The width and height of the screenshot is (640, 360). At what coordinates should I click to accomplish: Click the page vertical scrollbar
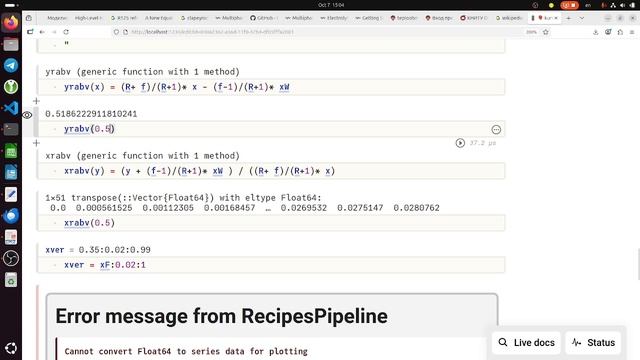[638, 265]
